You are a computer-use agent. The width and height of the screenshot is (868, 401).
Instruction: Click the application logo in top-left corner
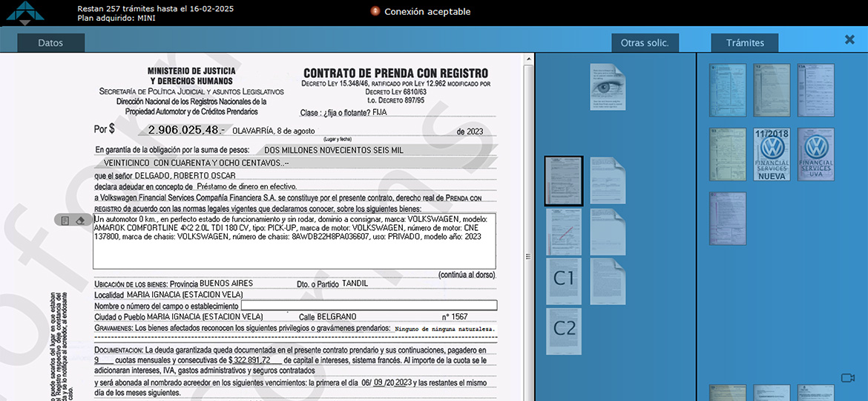point(25,13)
